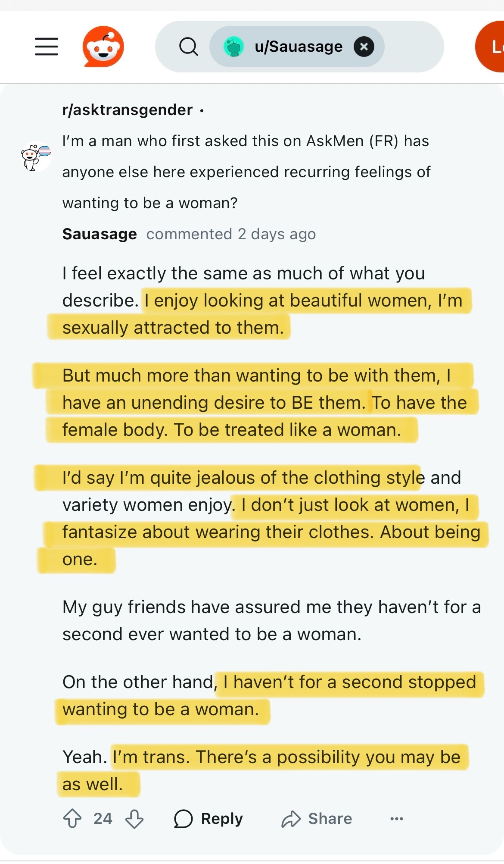
Task: Reply to the comment
Action: click(208, 818)
